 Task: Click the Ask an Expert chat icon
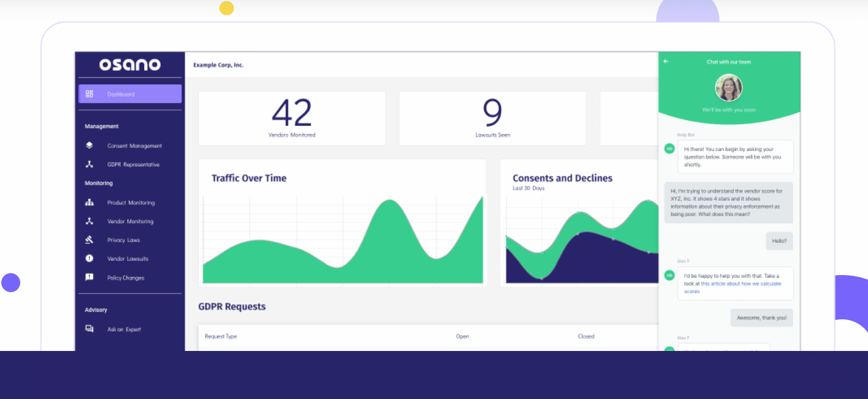pos(89,329)
